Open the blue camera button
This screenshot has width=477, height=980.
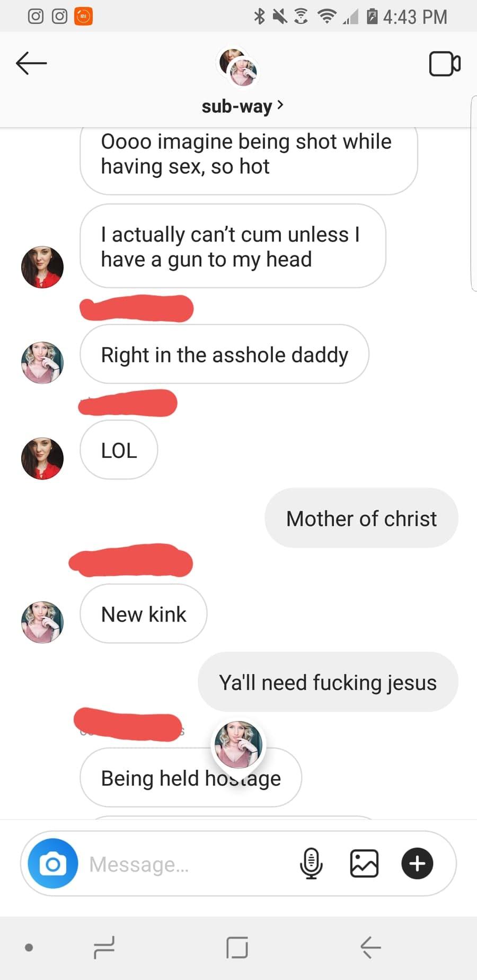coord(53,863)
